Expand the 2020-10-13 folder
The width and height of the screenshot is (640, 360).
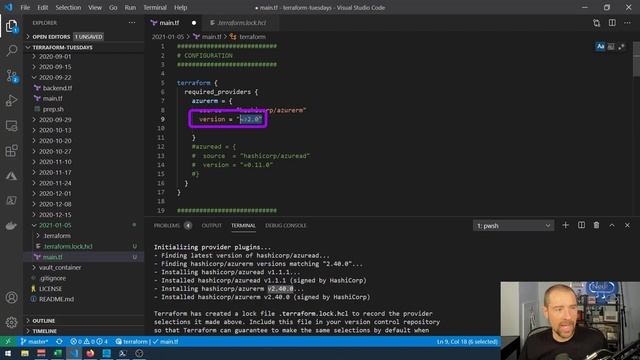pos(84,130)
